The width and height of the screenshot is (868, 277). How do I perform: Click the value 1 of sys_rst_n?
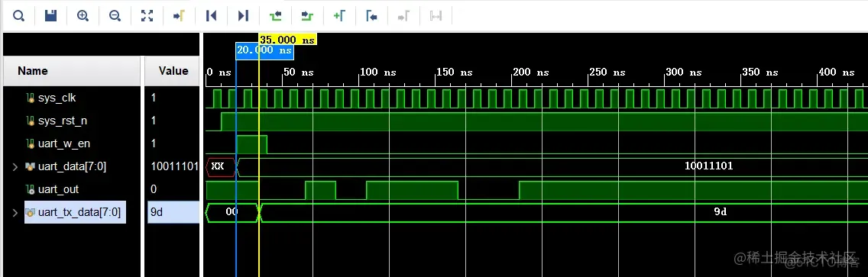point(154,121)
